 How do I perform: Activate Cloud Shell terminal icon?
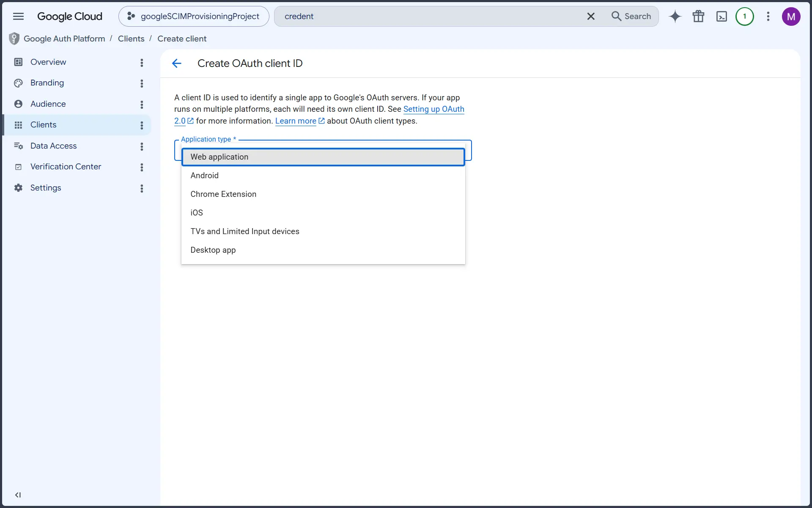tap(721, 17)
